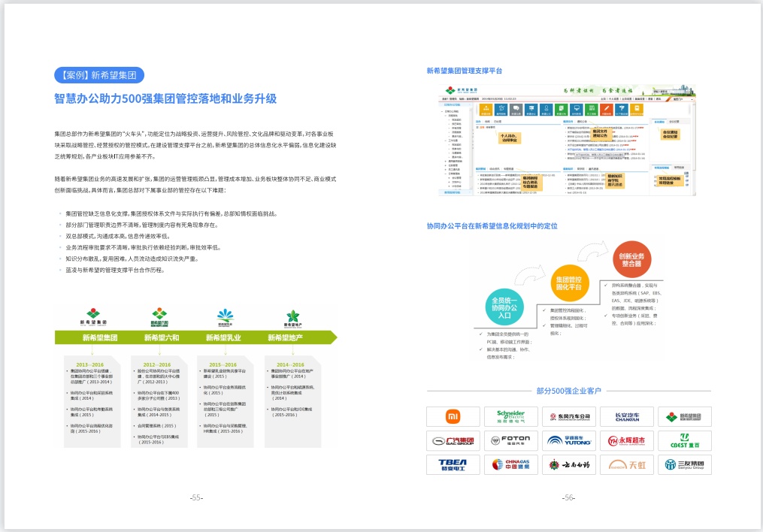Select the bullet 蓝凌与新希望的管理支撑平台合作历程
The image size is (763, 532).
(115, 270)
